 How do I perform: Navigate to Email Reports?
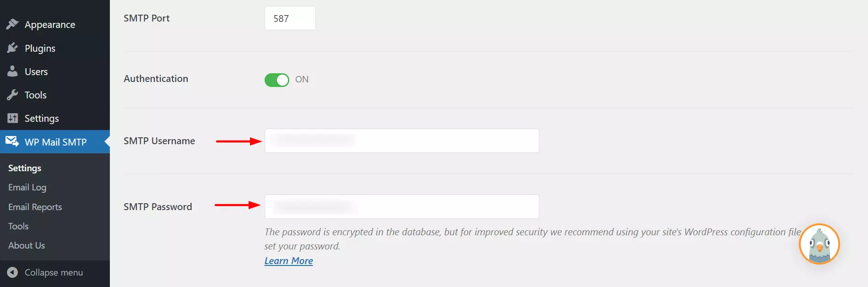pos(35,207)
